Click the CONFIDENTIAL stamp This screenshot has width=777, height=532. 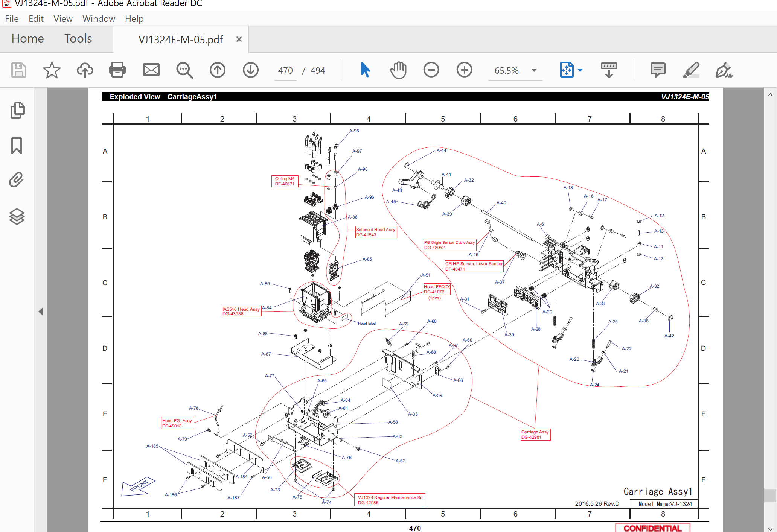tap(653, 528)
